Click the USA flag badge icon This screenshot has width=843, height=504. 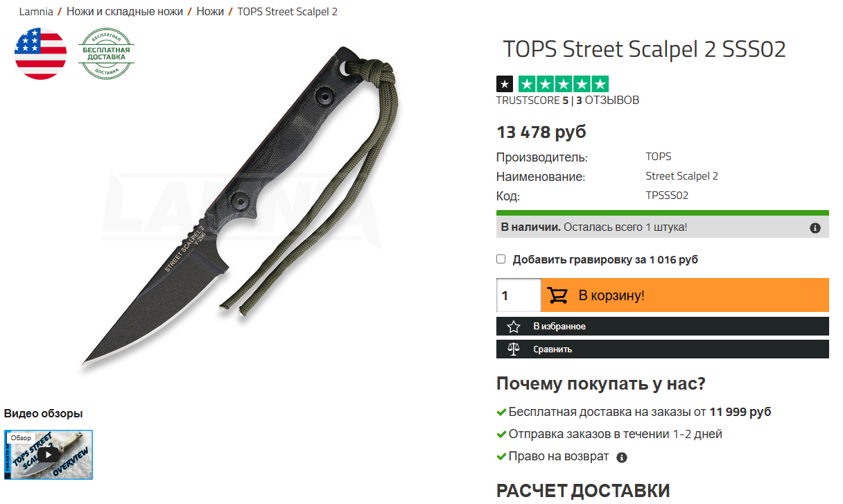pyautogui.click(x=41, y=54)
